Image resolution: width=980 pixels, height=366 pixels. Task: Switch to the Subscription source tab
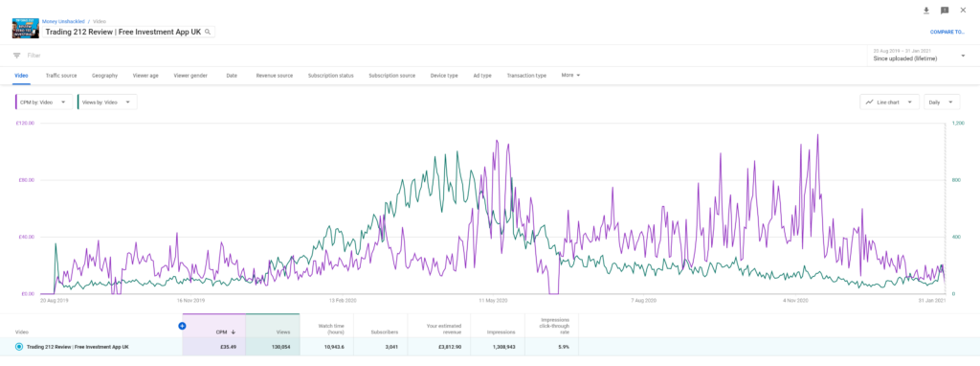391,75
